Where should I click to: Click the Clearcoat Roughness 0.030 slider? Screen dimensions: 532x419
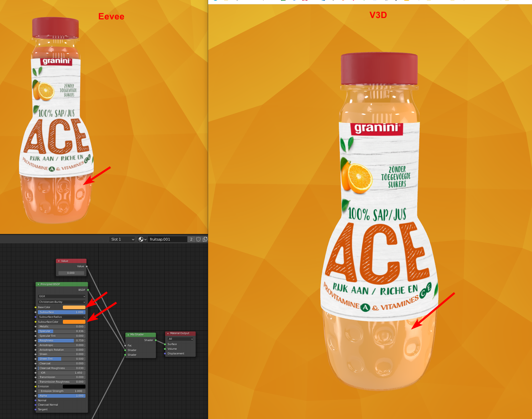(62, 368)
